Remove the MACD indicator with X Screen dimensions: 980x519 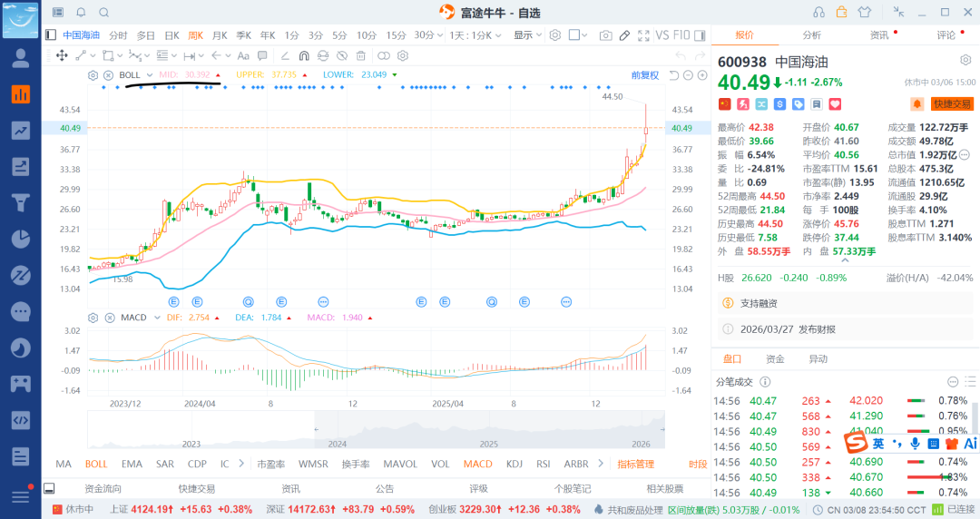[x=110, y=318]
